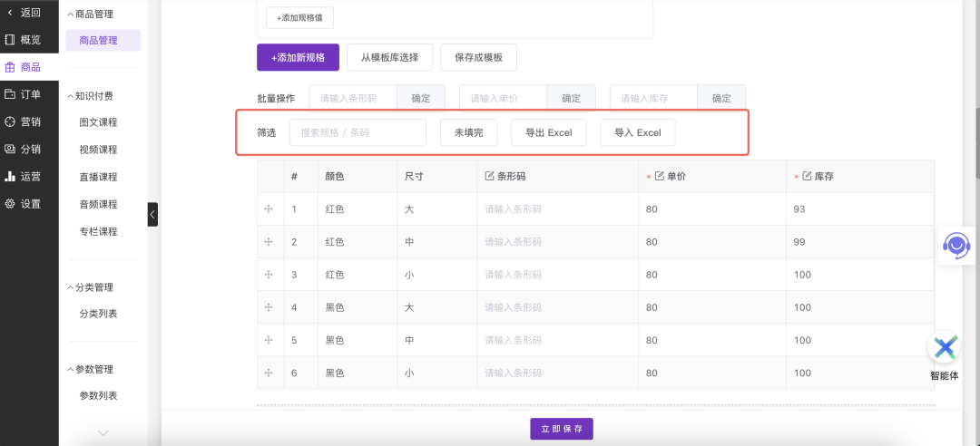Click the move handle for row 1
The height and width of the screenshot is (446, 980).
coord(269,209)
